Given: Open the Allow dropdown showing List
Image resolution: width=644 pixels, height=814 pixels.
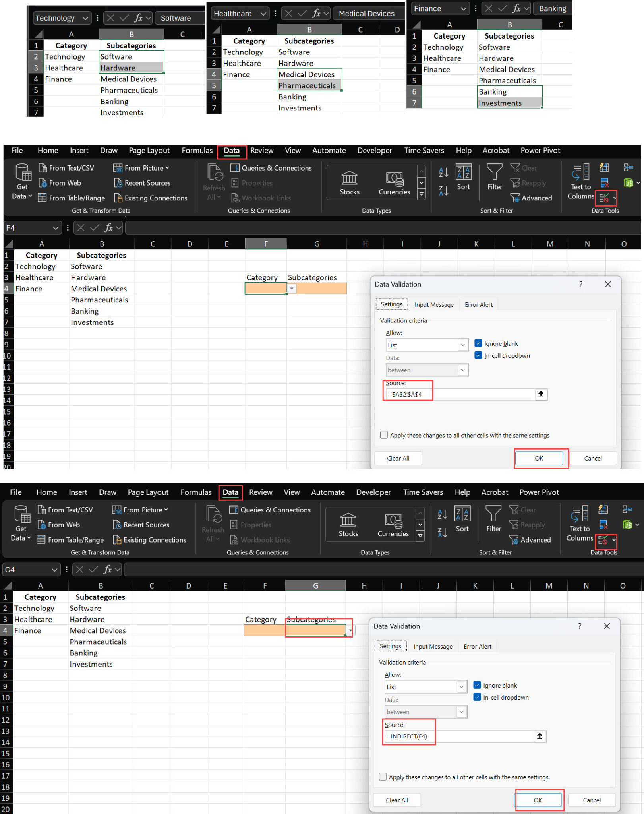Looking at the screenshot, I should click(462, 345).
